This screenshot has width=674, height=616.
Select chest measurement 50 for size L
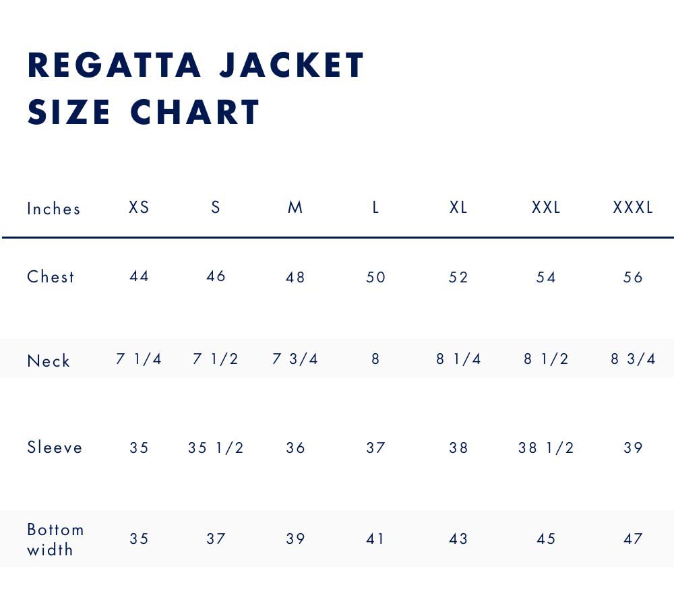[375, 277]
